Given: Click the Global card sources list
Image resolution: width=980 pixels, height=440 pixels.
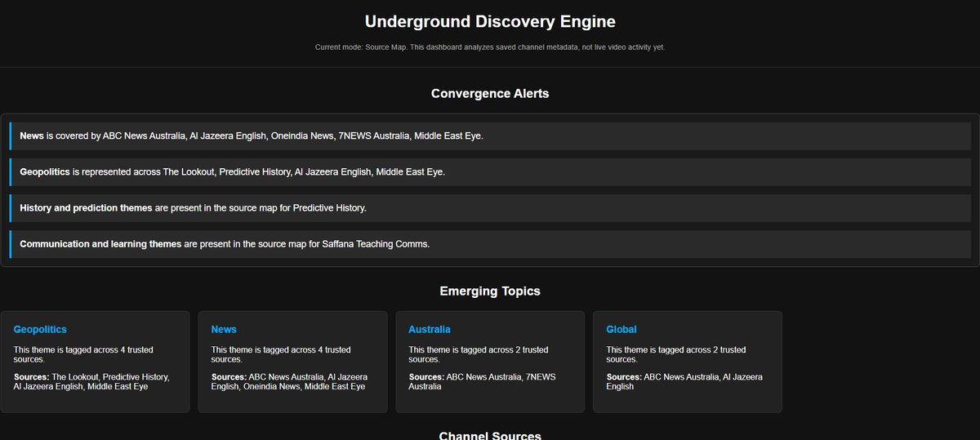Looking at the screenshot, I should click(x=684, y=382).
